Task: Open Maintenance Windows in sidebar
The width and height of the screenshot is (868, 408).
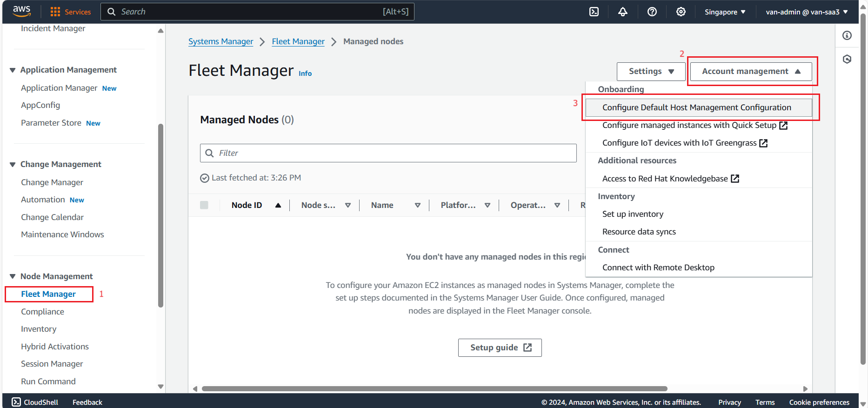Action: click(62, 234)
